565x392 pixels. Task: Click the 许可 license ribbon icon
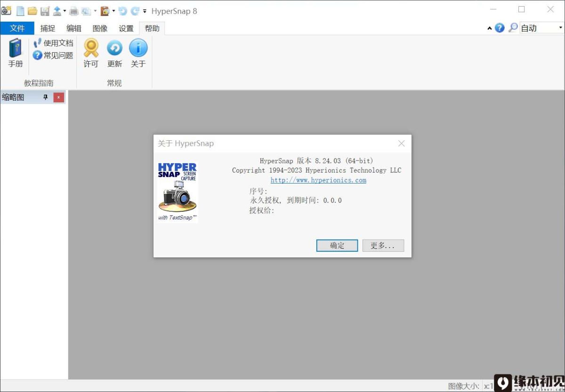(x=91, y=53)
